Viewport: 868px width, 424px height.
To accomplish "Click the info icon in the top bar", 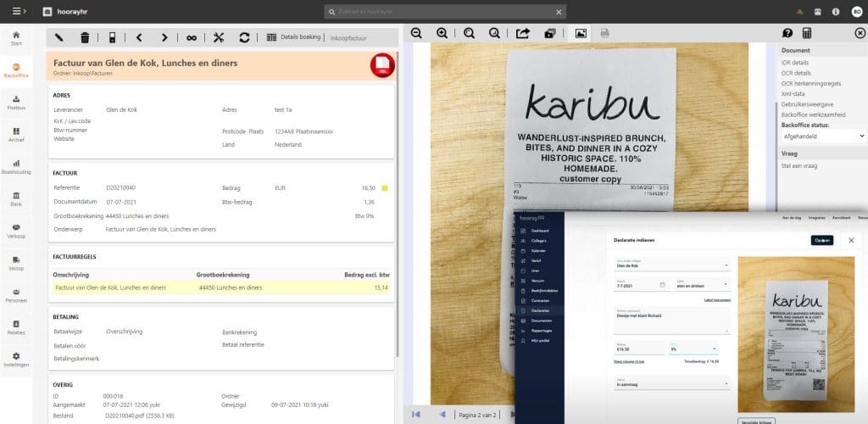I will click(836, 11).
